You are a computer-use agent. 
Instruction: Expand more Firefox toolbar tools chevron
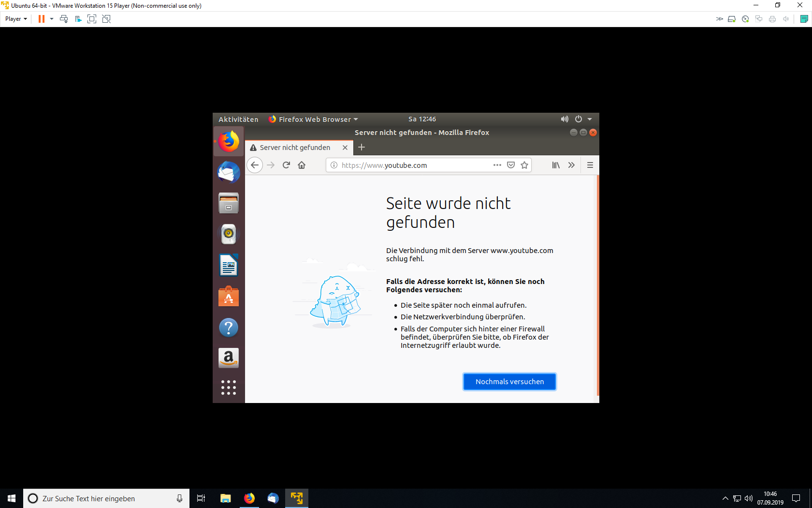[571, 165]
